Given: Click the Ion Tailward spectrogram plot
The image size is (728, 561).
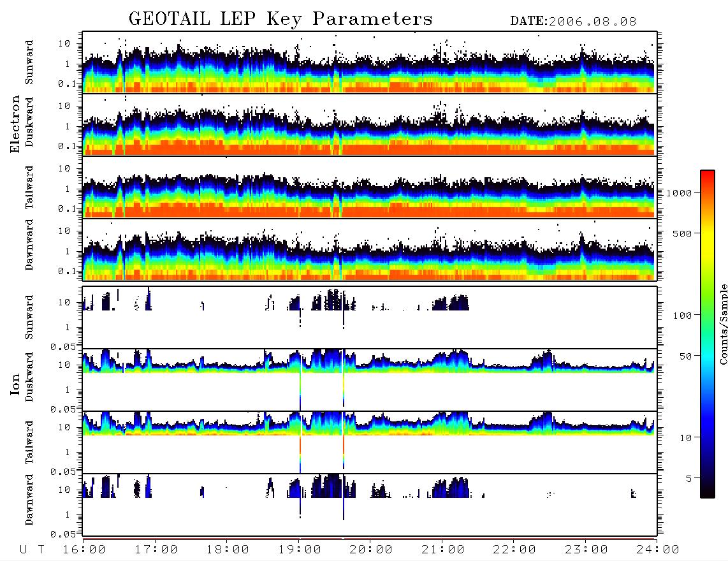Looking at the screenshot, I should (x=370, y=442).
